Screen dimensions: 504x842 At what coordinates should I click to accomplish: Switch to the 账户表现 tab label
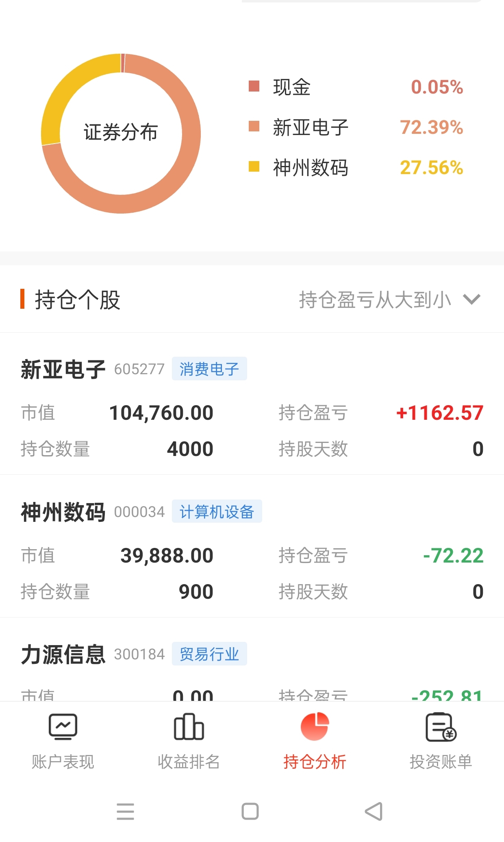[63, 762]
